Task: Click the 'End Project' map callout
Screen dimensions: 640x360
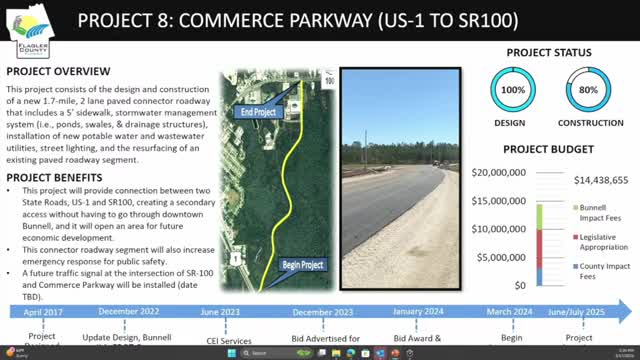Action: pyautogui.click(x=258, y=112)
